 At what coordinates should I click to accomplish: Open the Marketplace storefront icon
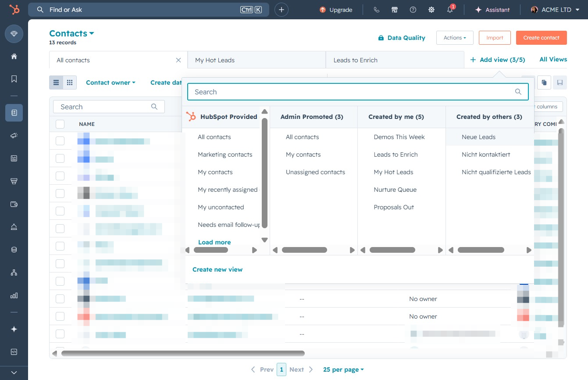coord(395,10)
